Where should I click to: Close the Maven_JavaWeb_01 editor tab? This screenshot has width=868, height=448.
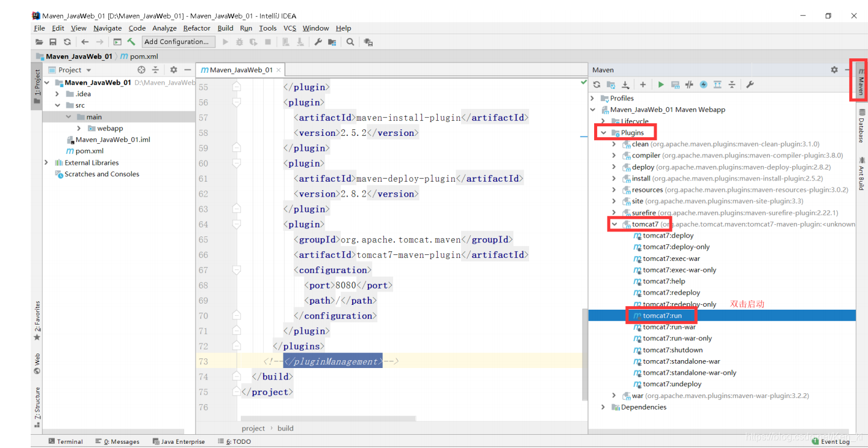279,70
